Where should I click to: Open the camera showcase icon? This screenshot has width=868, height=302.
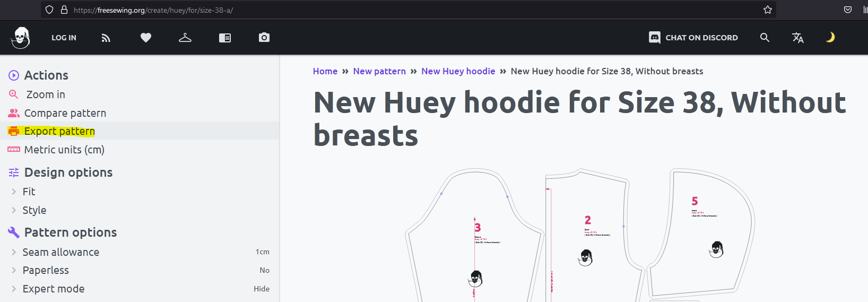point(264,37)
